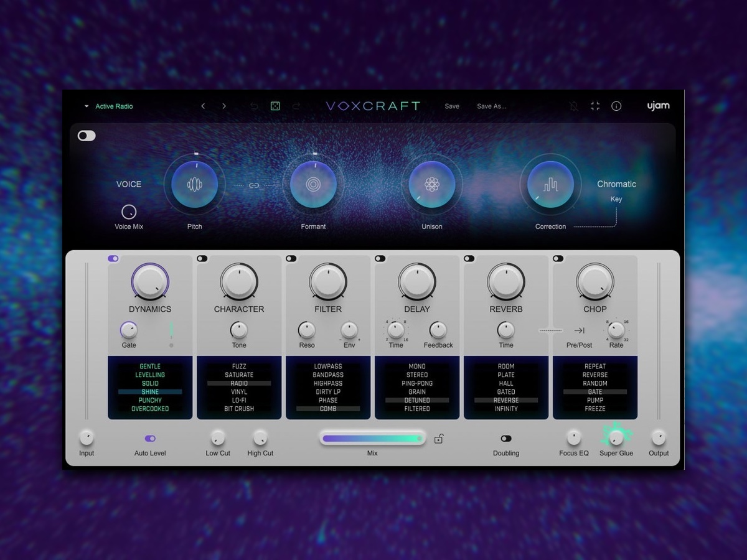Toggle the Pitch-Formant link icon
Screen dimensions: 747x560
point(253,185)
